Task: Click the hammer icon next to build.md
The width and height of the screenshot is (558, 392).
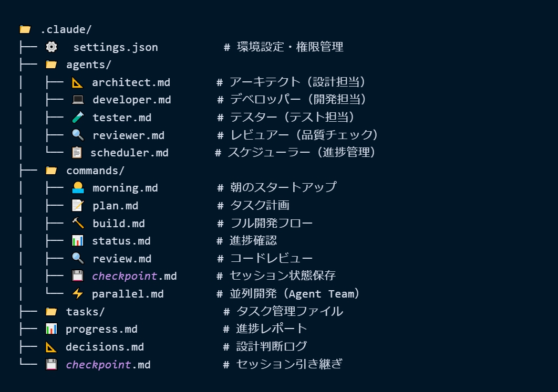Action: [78, 223]
